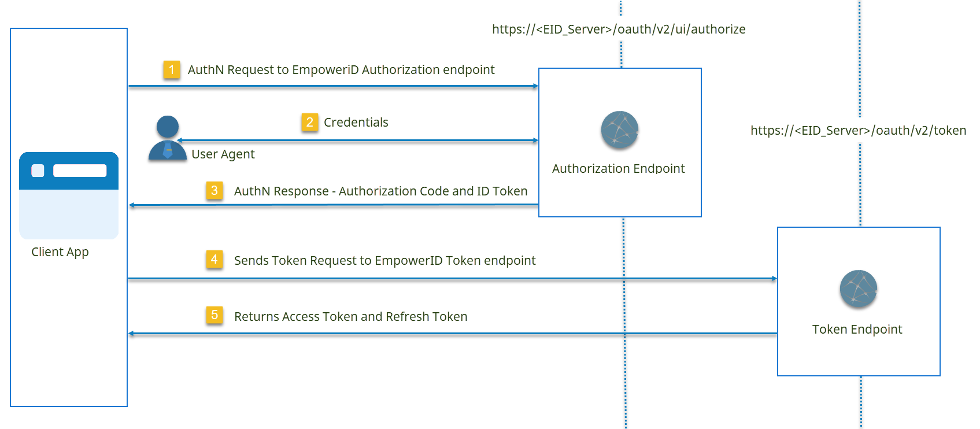Image resolution: width=980 pixels, height=429 pixels.
Task: Select Returns Access Token and Refresh Token text
Action: pyautogui.click(x=350, y=317)
